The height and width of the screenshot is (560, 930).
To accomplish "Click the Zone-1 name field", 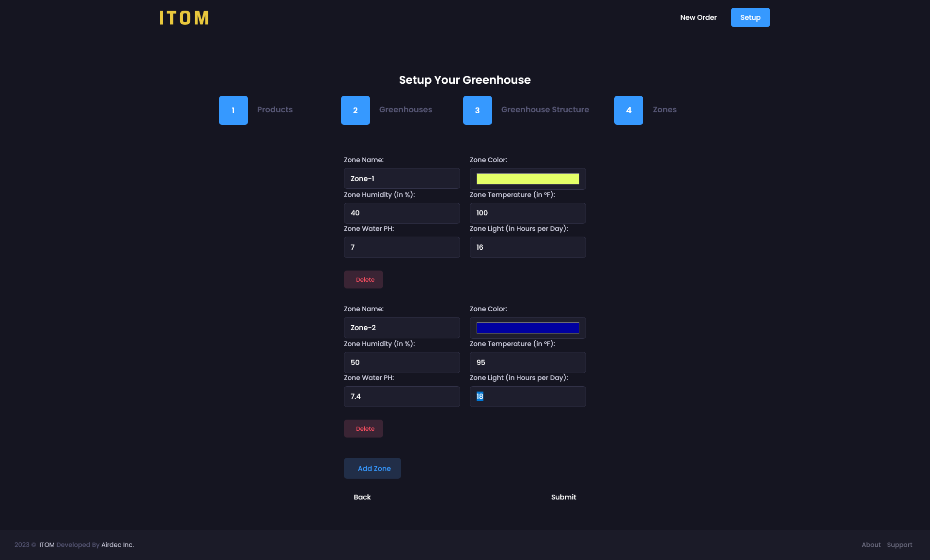I will point(402,179).
